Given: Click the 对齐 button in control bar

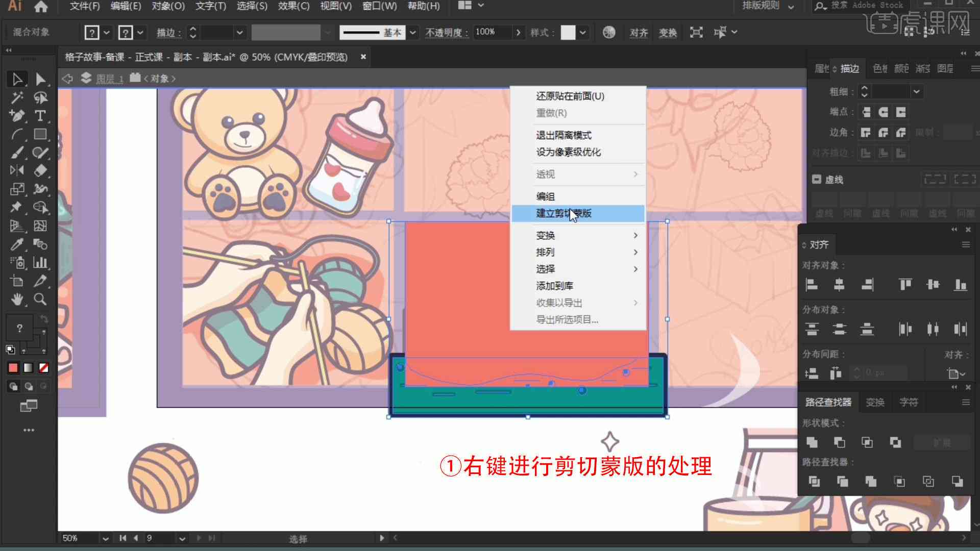Looking at the screenshot, I should [639, 33].
